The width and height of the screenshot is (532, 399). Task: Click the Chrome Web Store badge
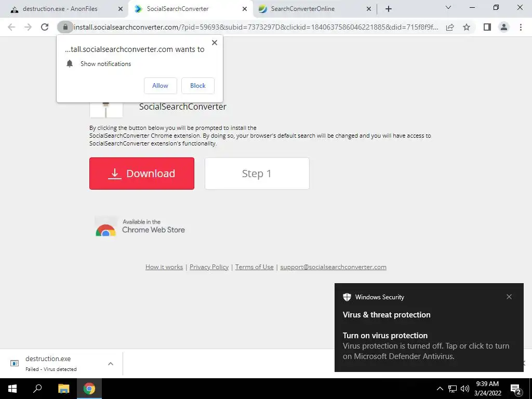tap(140, 227)
